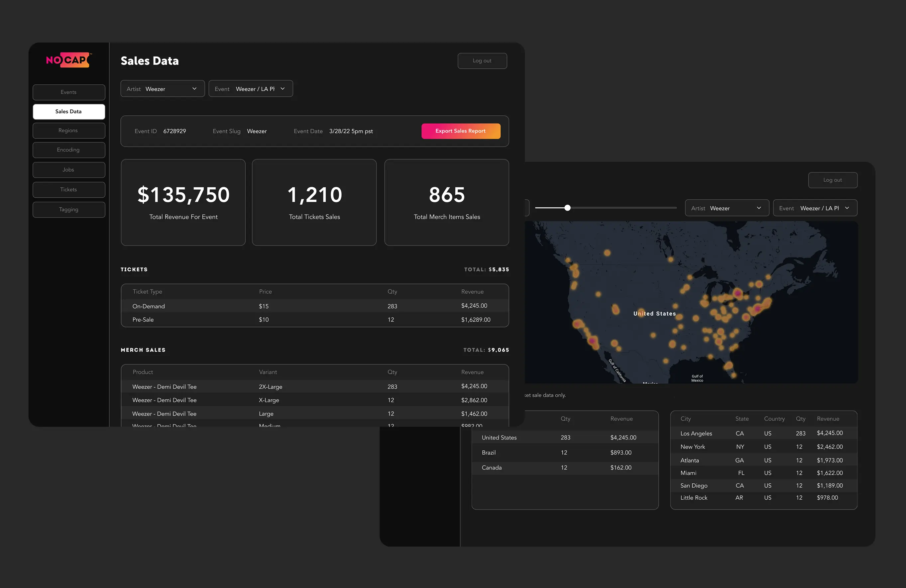Select the New York city row
This screenshot has height=588, width=906.
coord(764,447)
